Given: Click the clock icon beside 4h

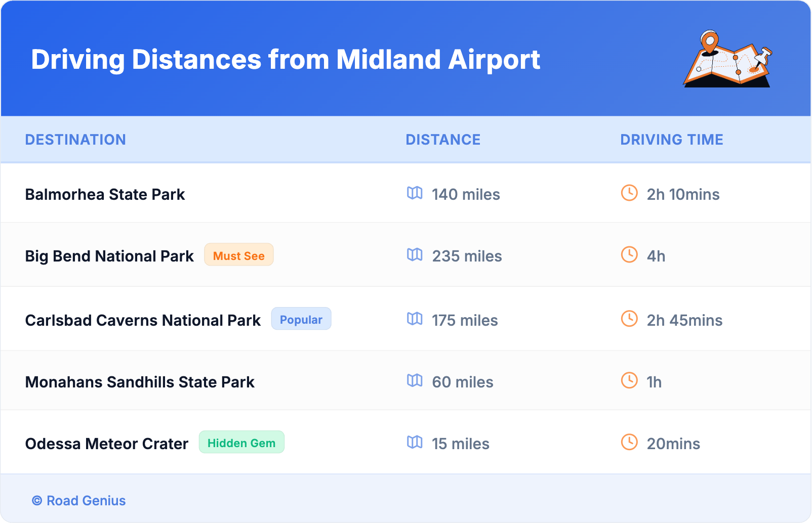Looking at the screenshot, I should tap(629, 254).
